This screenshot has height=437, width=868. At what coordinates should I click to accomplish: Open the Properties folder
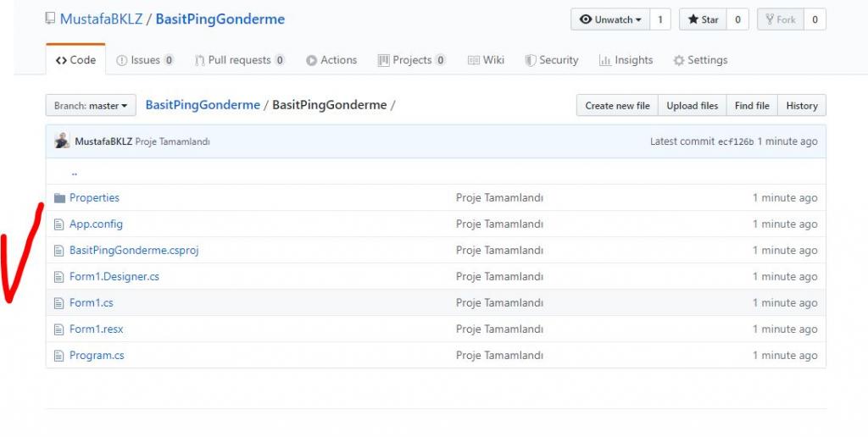click(x=94, y=197)
